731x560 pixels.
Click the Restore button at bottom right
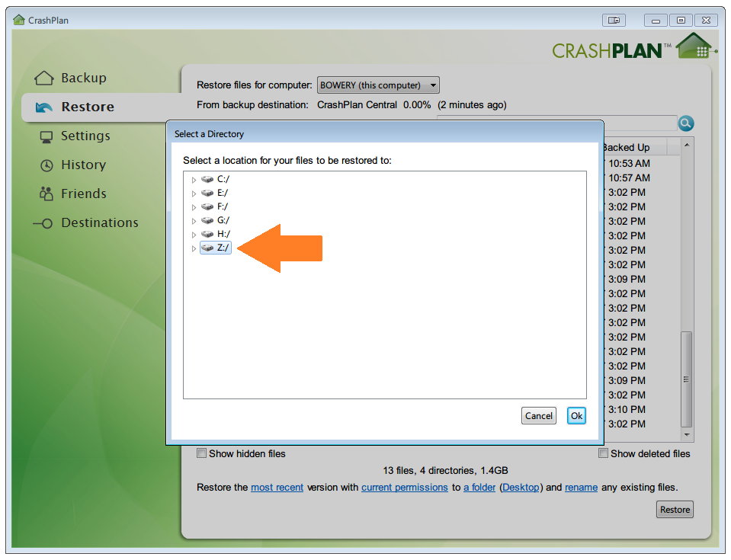click(x=675, y=510)
